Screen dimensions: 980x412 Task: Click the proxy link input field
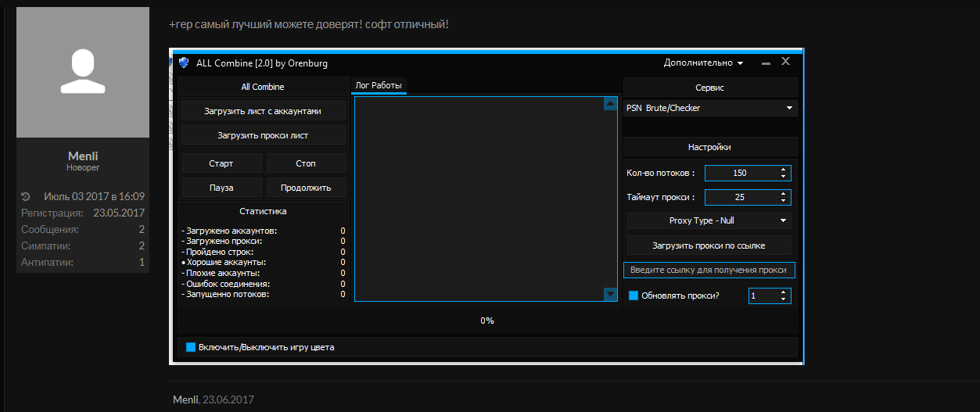pos(709,270)
